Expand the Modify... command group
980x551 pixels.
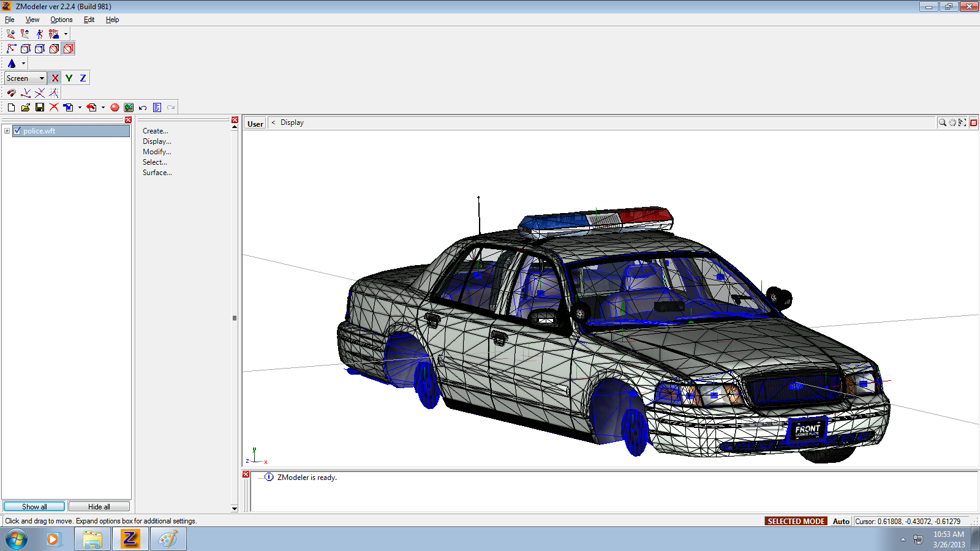(157, 152)
